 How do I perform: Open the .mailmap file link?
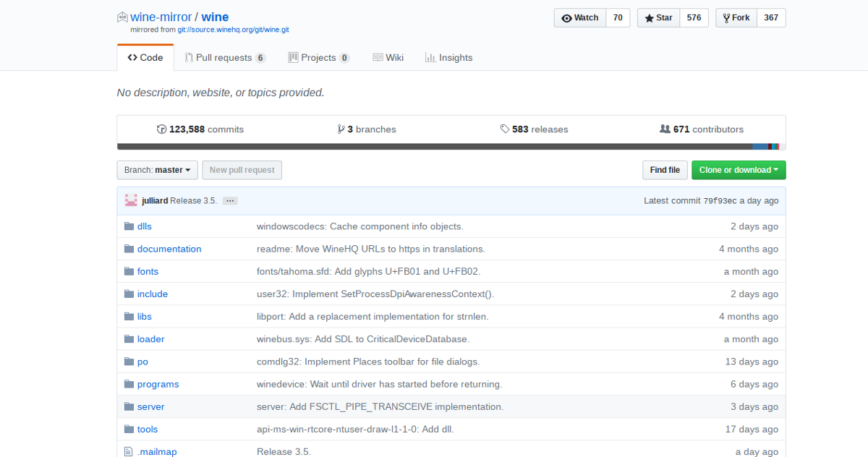(157, 451)
